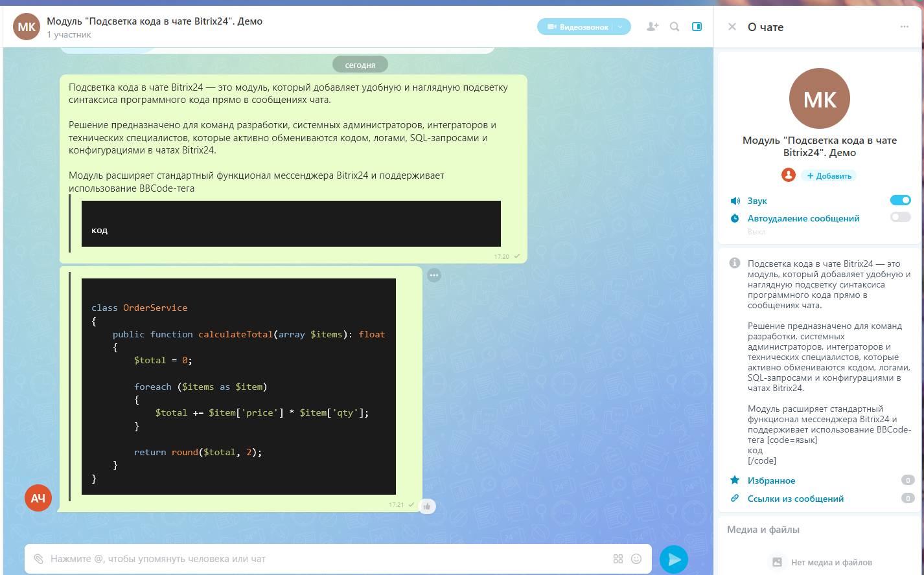Image resolution: width=924 pixels, height=575 pixels.
Task: Open the apps grid icon in input field
Action: pyautogui.click(x=618, y=558)
